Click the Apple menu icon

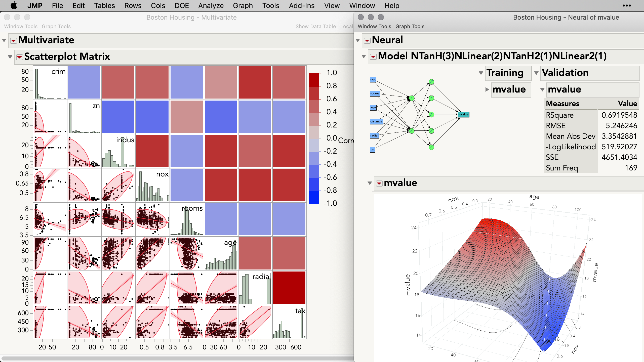tap(14, 5)
